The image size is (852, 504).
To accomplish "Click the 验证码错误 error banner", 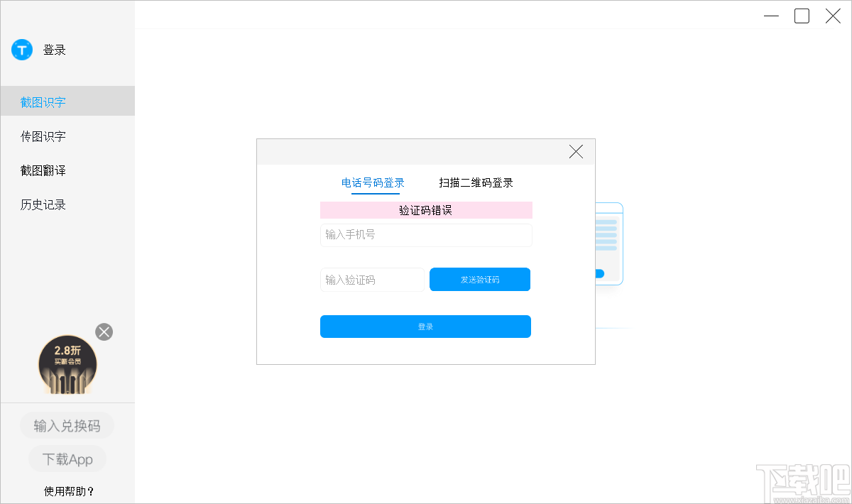I will [x=425, y=210].
